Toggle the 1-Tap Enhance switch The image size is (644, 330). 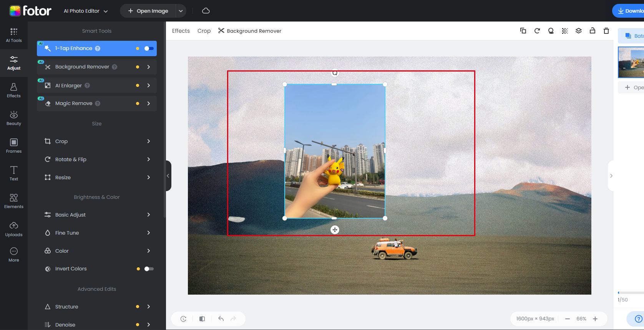(149, 48)
